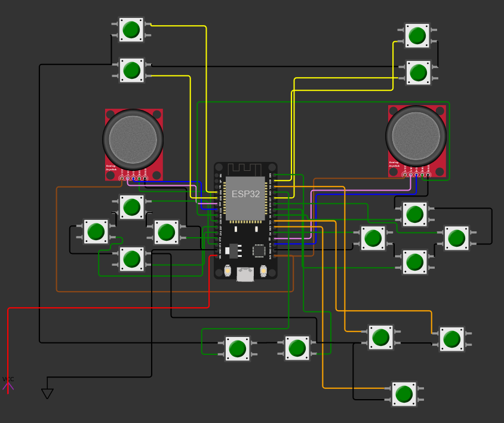Select the left analog joystick module
Image resolution: width=504 pixels, height=423 pixels.
(x=134, y=145)
